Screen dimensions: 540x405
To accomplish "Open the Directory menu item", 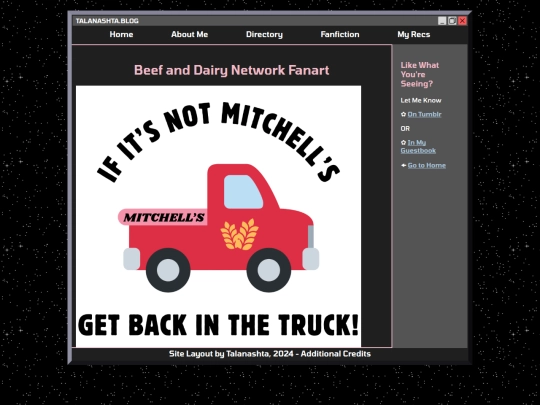I will [x=264, y=34].
